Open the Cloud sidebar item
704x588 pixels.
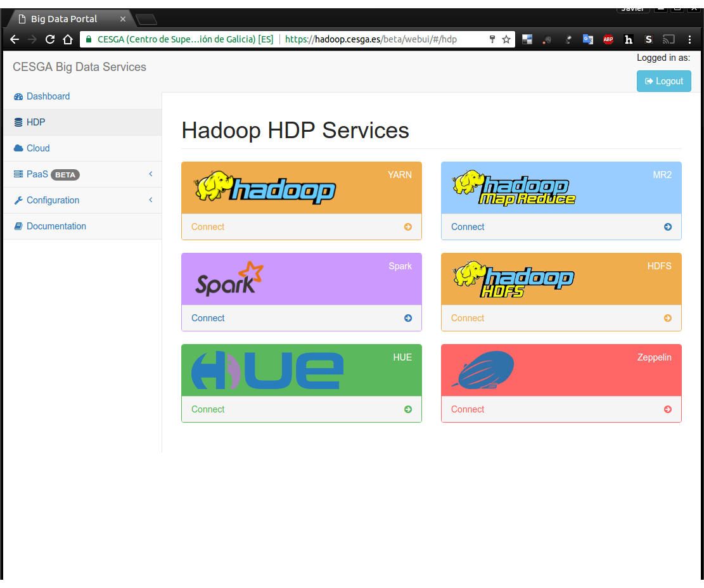click(x=82, y=148)
